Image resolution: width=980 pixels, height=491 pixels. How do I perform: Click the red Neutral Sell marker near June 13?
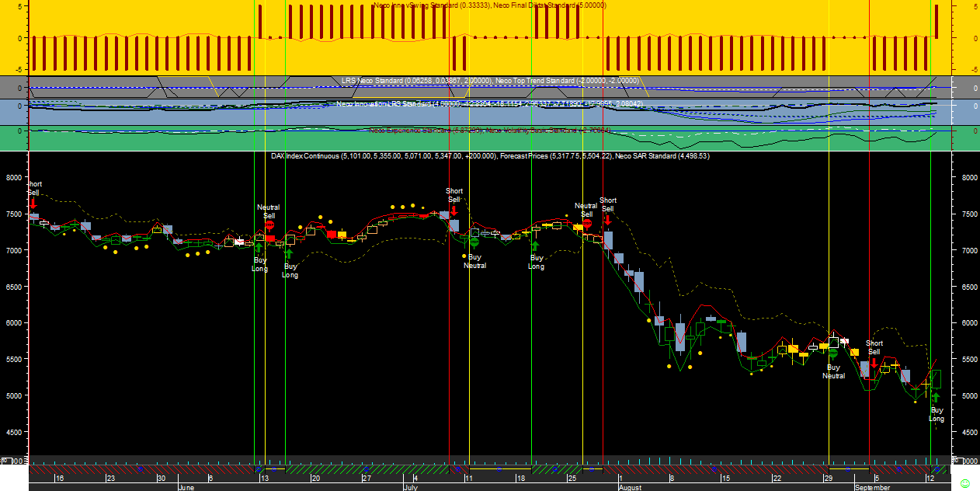[269, 225]
